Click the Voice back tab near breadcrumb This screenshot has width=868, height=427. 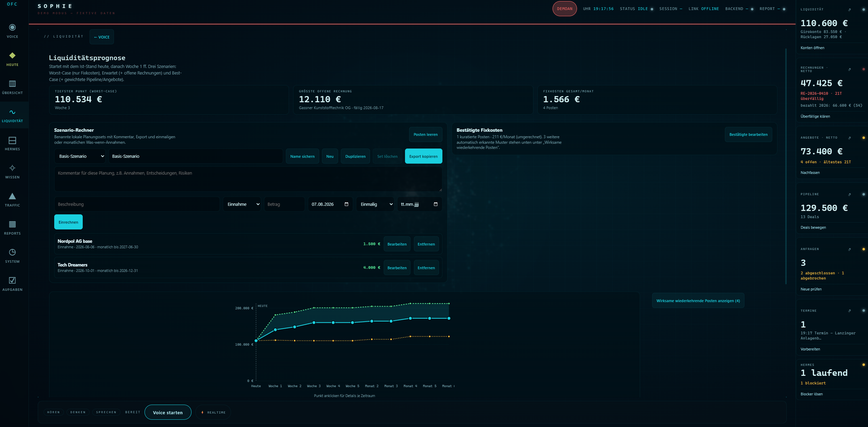(102, 37)
